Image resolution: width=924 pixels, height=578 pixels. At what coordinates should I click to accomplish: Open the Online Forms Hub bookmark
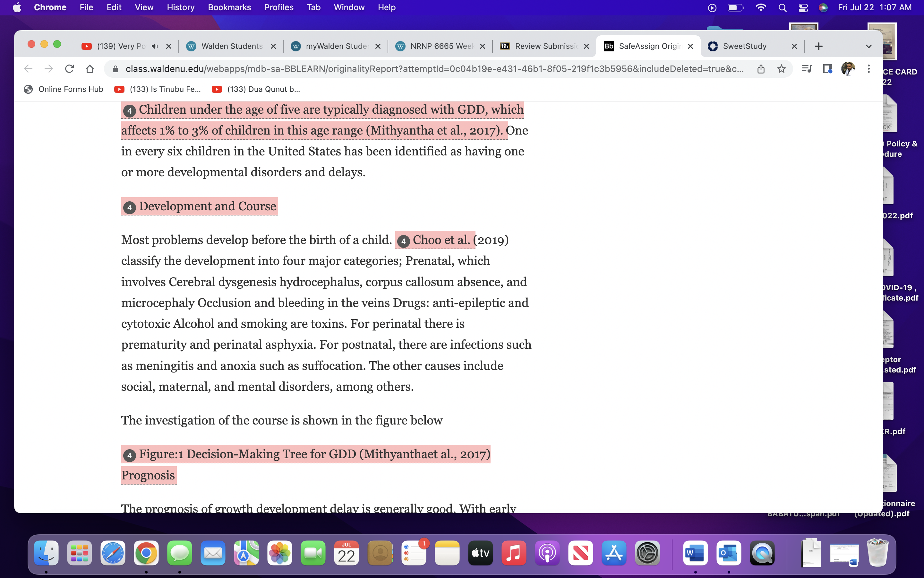[64, 89]
